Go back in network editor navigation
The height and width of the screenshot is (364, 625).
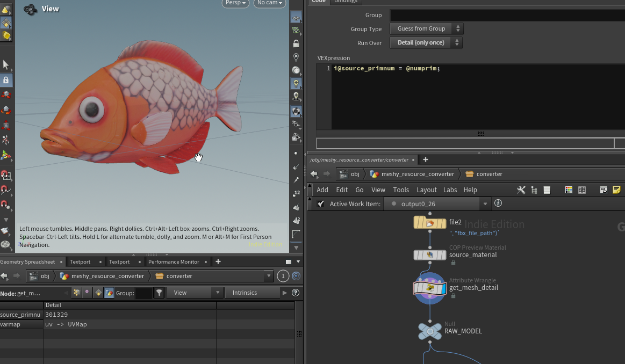tap(314, 174)
